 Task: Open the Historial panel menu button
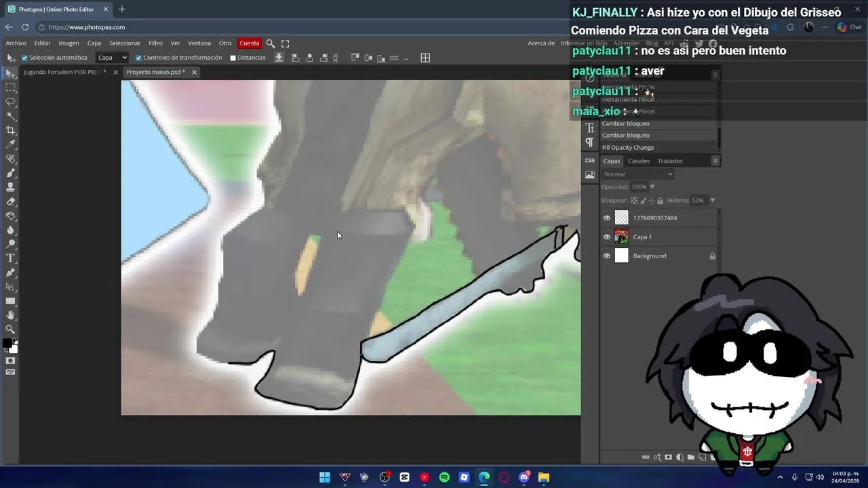click(x=715, y=75)
